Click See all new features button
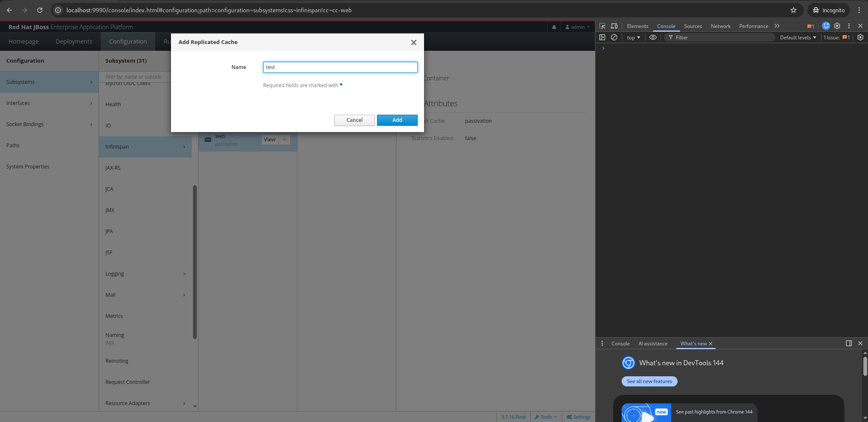 pyautogui.click(x=649, y=381)
